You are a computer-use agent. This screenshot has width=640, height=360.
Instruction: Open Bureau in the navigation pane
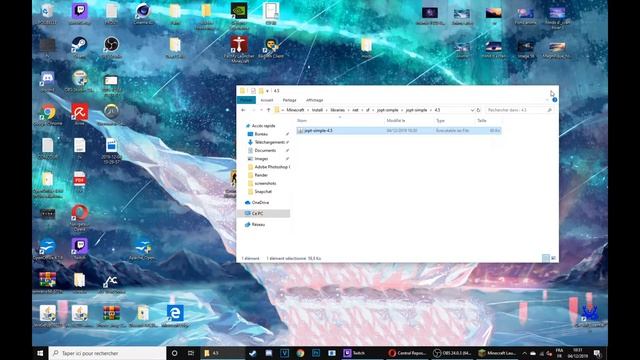[x=261, y=134]
